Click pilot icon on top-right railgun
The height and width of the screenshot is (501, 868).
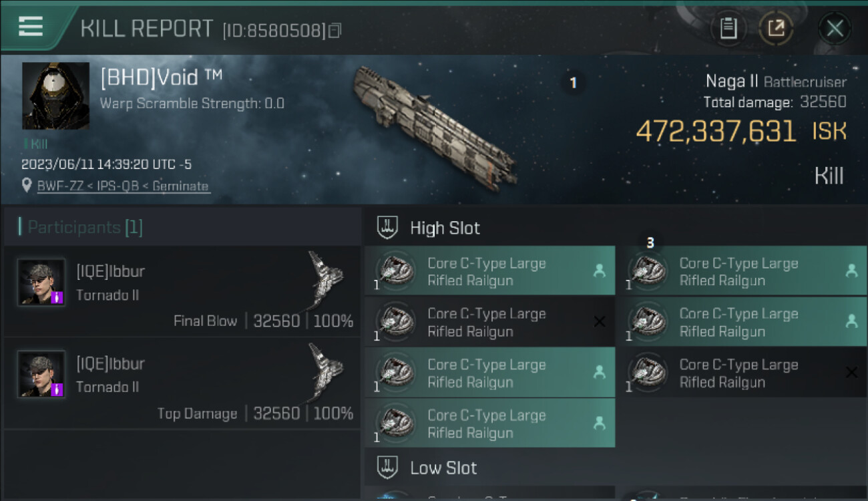[851, 271]
